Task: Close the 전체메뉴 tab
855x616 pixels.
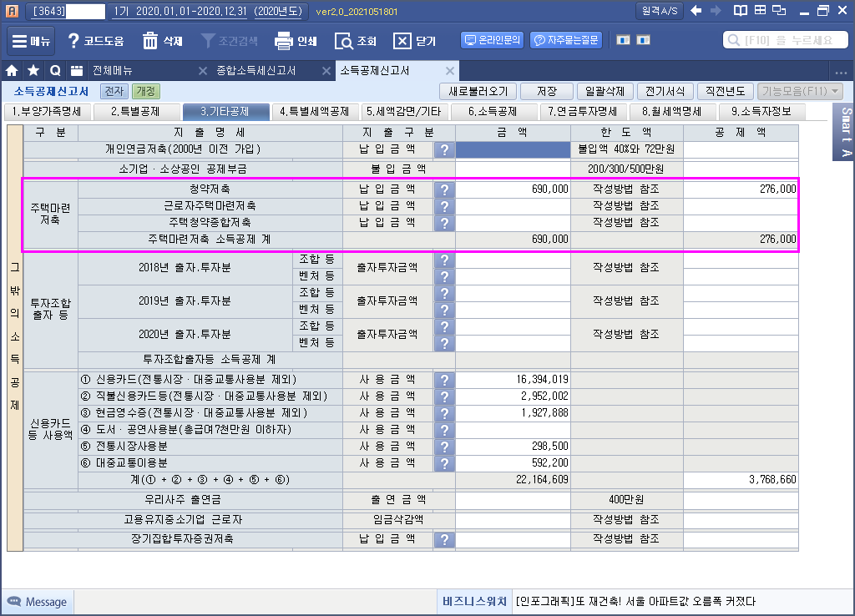Action: (x=202, y=71)
